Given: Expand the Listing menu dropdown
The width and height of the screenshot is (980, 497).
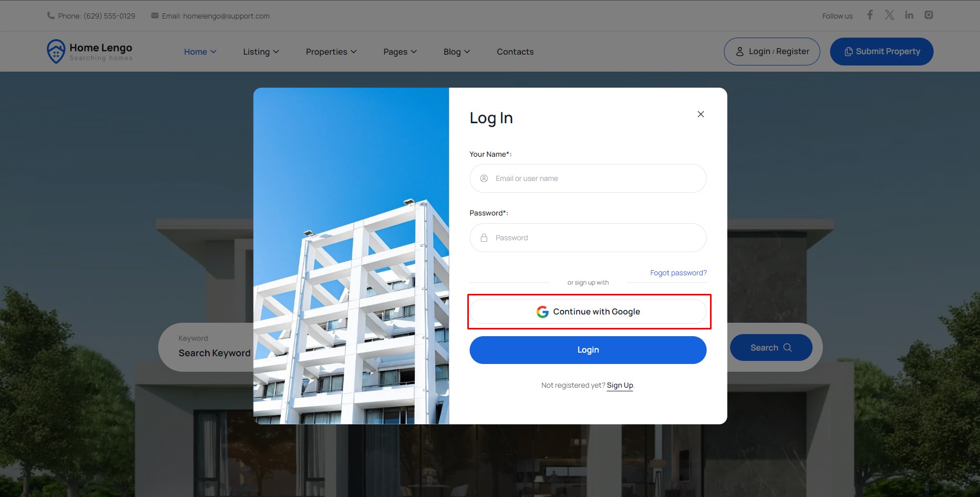Looking at the screenshot, I should (261, 52).
